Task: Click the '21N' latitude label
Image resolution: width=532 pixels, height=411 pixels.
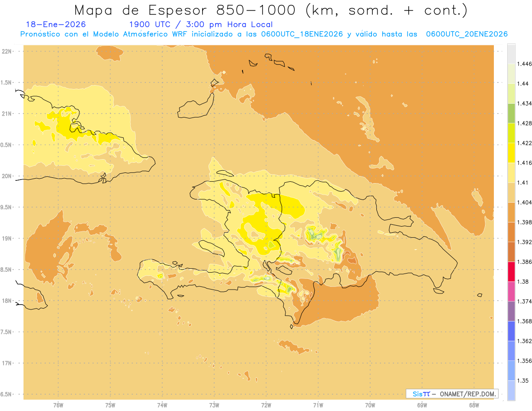Action: pos(7,114)
